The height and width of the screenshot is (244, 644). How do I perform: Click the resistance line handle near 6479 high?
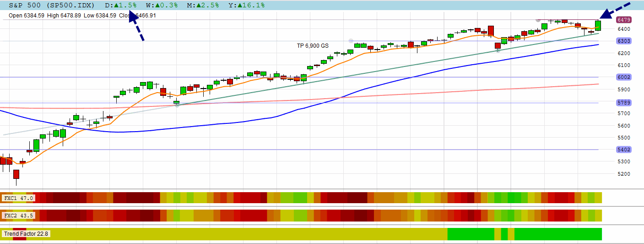pos(538,20)
